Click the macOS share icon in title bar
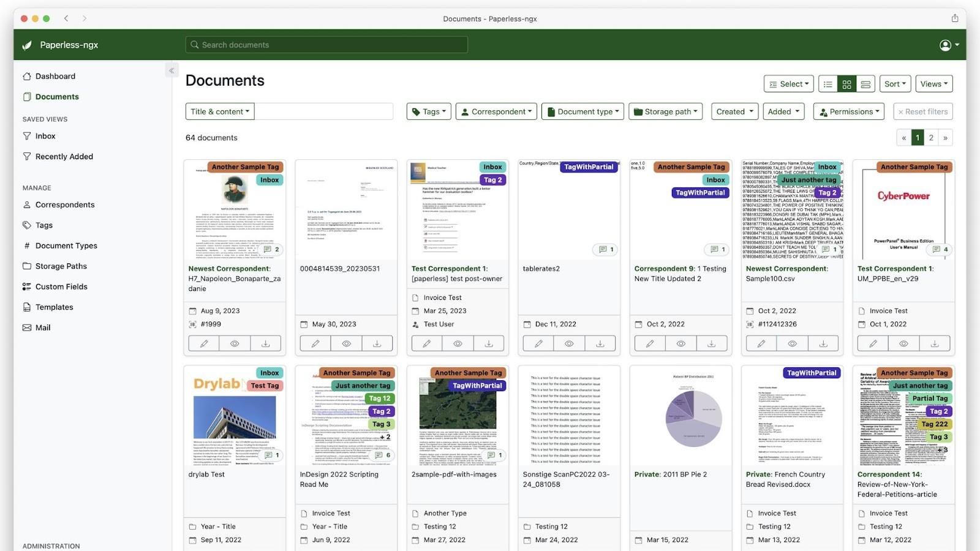 (x=954, y=18)
